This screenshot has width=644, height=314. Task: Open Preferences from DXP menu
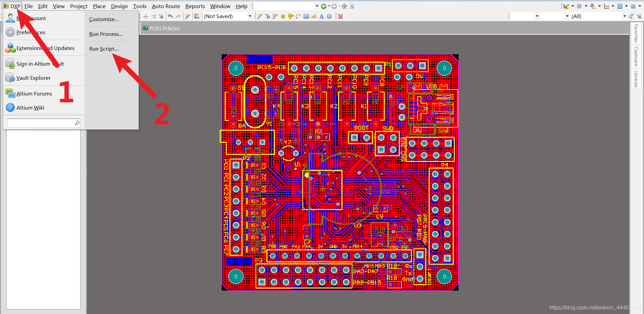pyautogui.click(x=31, y=32)
